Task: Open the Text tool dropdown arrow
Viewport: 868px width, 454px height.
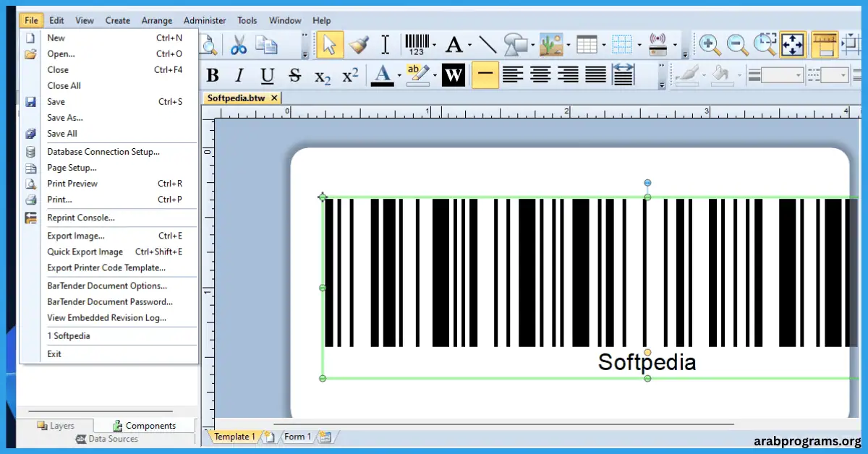Action: pyautogui.click(x=469, y=46)
